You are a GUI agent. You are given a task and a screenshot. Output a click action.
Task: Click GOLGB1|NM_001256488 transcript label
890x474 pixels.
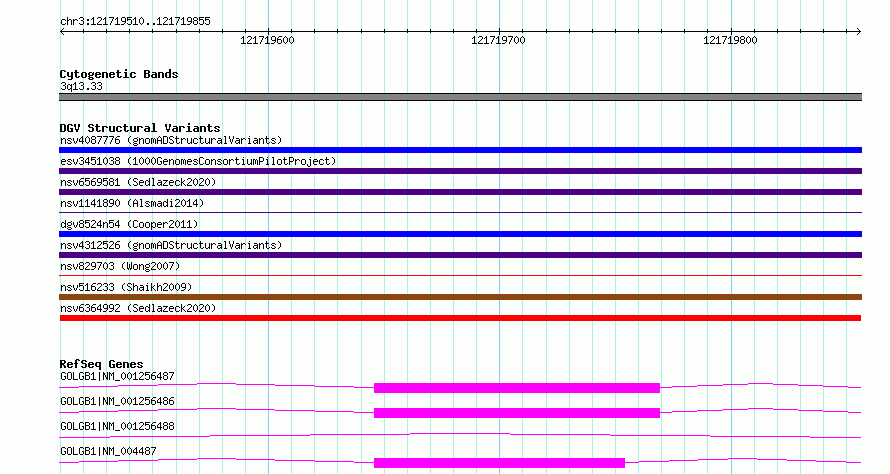pos(117,426)
